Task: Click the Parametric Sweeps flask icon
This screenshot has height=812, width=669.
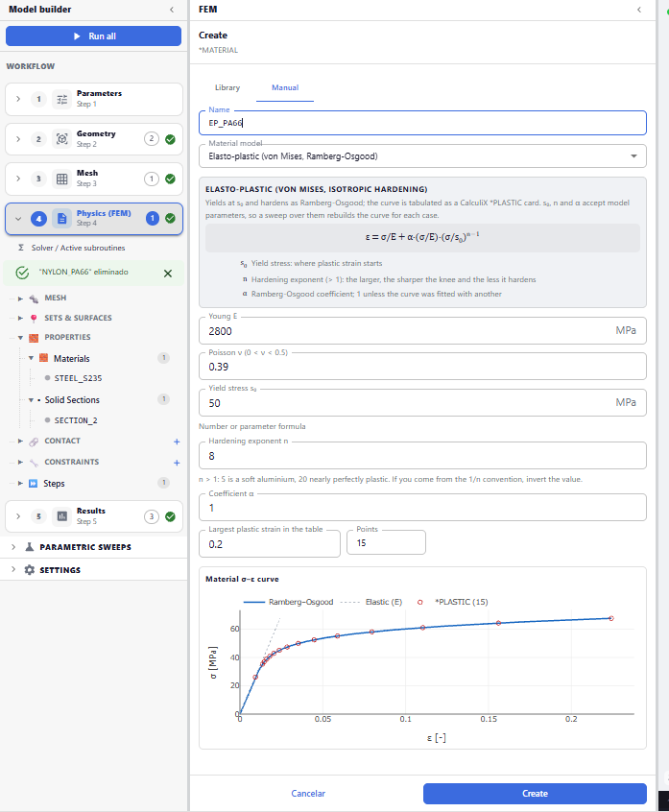Action: [30, 547]
